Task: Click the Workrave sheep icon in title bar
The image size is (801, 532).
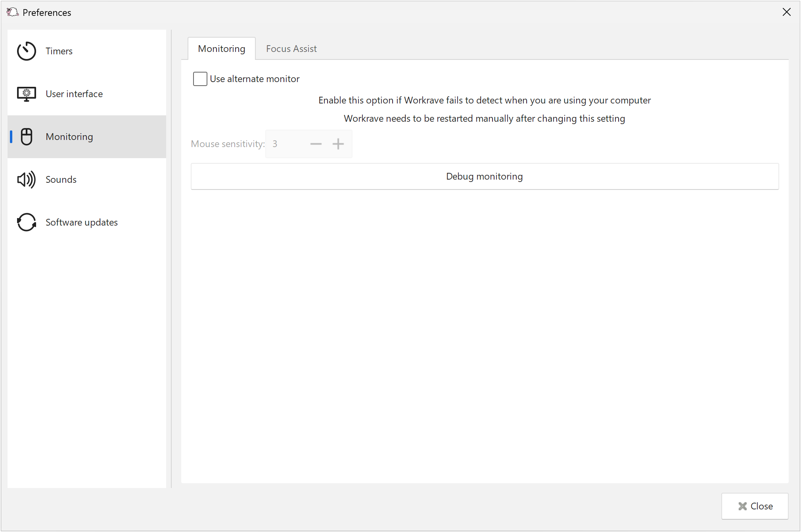Action: pos(12,12)
